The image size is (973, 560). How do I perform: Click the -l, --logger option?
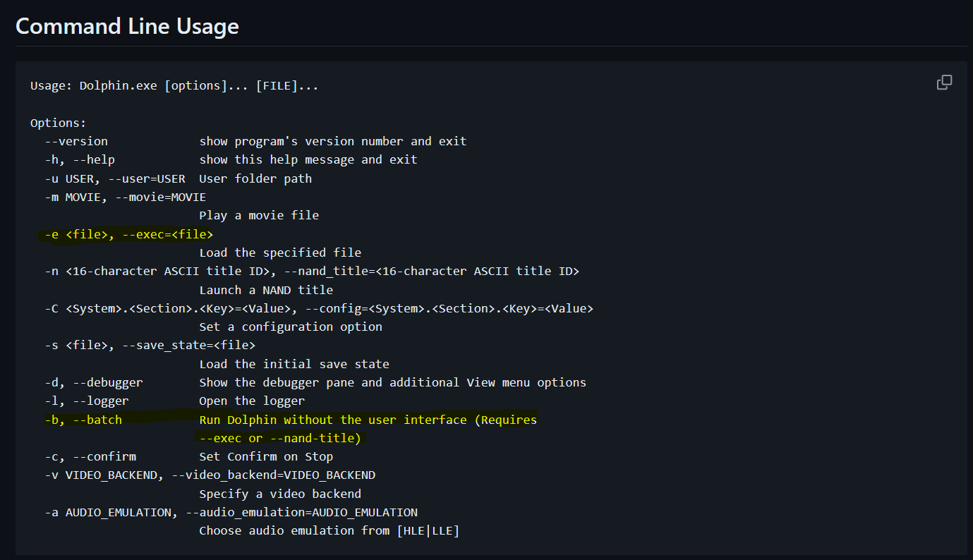point(87,401)
